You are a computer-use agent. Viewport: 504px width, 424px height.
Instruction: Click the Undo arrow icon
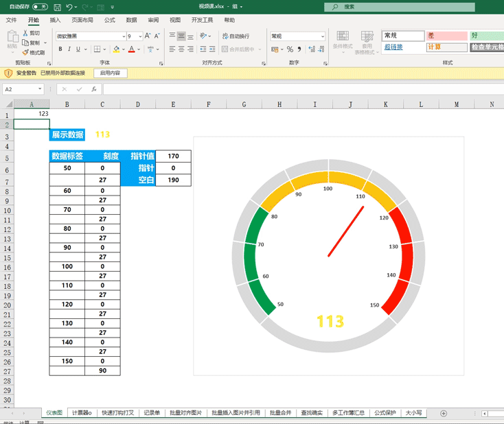pyautogui.click(x=69, y=7)
